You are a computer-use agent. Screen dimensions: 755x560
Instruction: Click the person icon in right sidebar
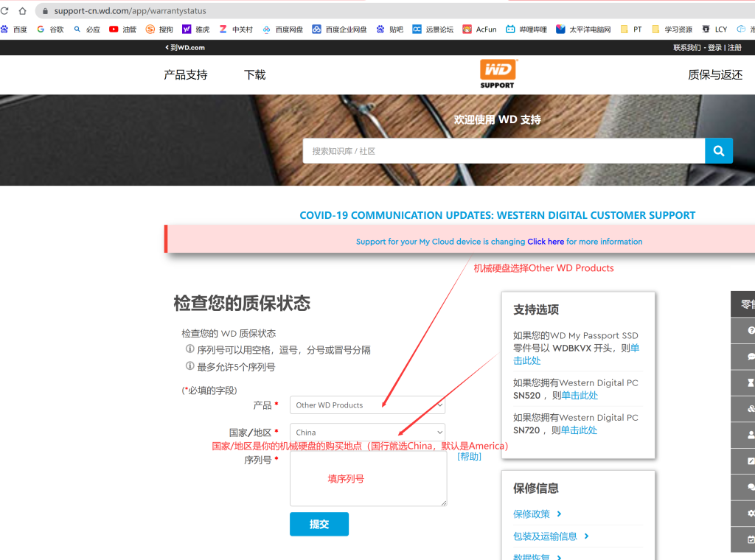[x=751, y=435]
